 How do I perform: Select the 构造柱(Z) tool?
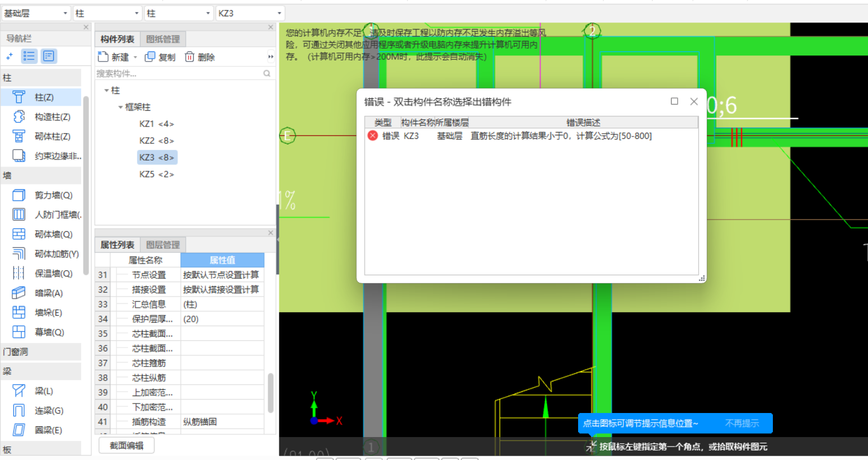[41, 117]
